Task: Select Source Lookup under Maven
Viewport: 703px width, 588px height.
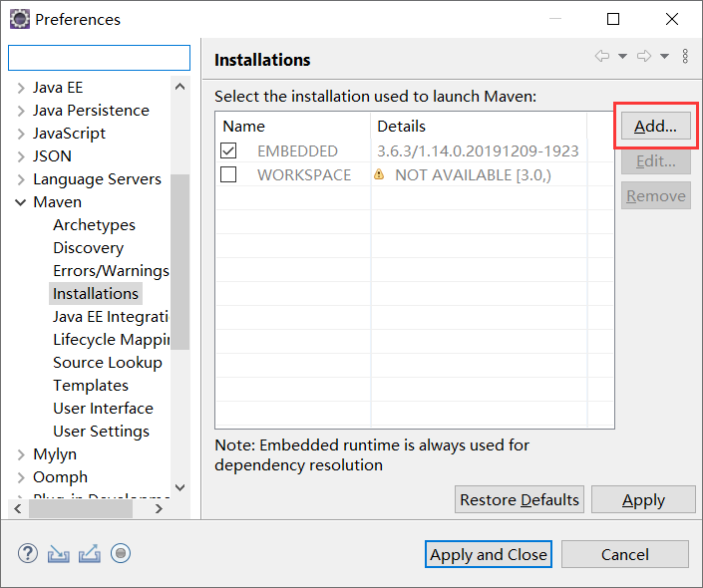Action: [x=108, y=362]
